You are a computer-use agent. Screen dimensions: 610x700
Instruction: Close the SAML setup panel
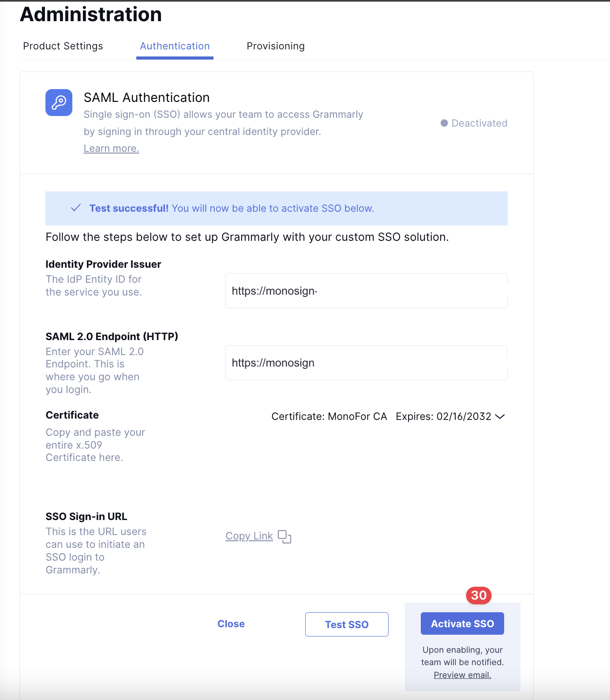click(x=231, y=624)
